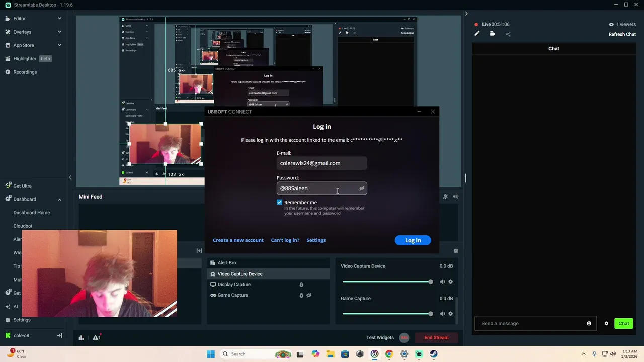This screenshot has width=644, height=362.
Task: Open mixer settings gear above audio list
Action: (456, 251)
